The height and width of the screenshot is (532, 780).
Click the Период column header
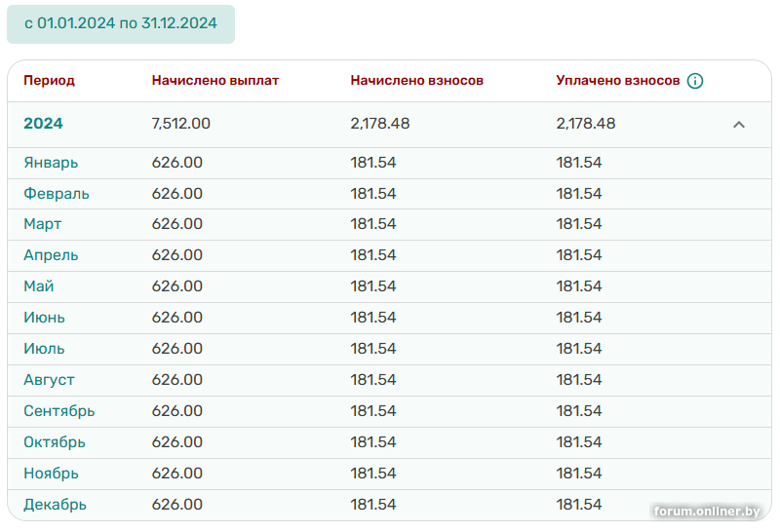pos(49,81)
